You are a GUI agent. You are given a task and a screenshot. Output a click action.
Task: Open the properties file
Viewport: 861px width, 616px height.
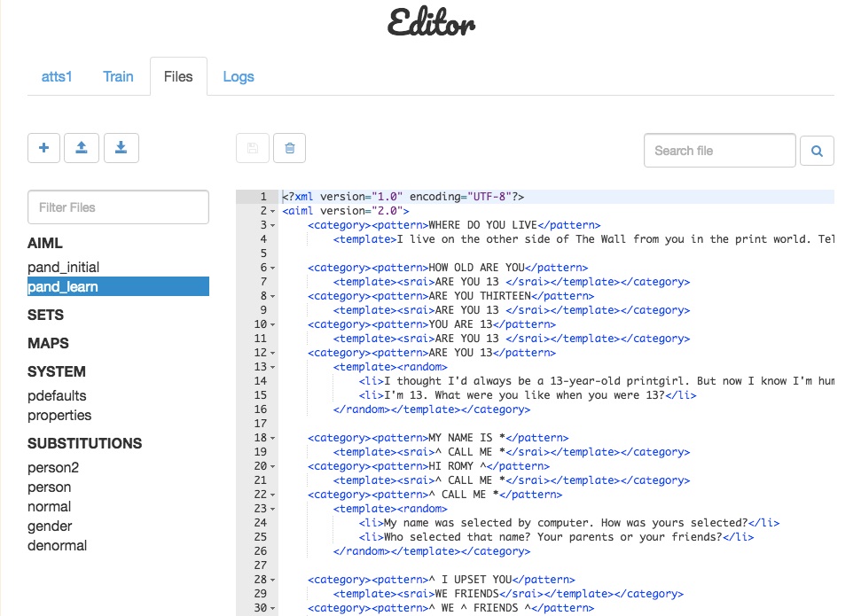pyautogui.click(x=59, y=416)
